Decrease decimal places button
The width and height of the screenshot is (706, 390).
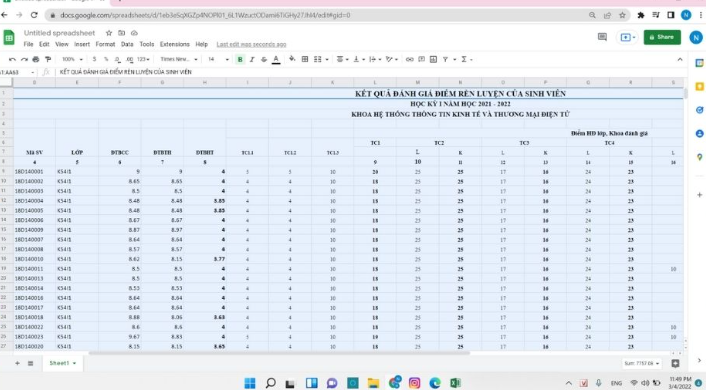tap(118, 59)
